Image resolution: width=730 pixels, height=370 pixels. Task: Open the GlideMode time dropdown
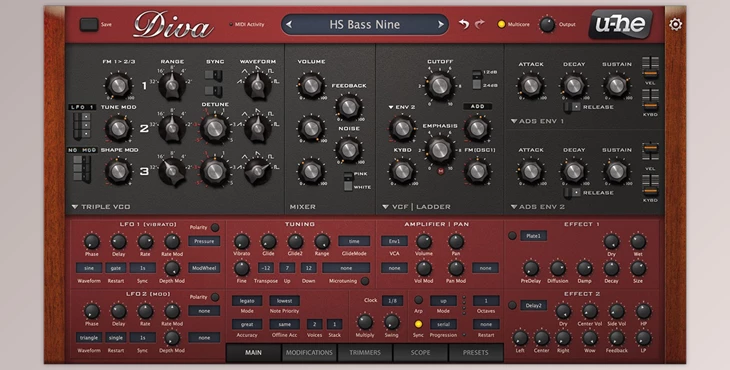point(354,241)
